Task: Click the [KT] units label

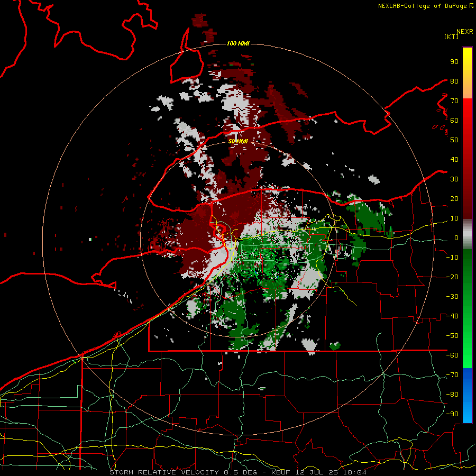Action: click(x=451, y=36)
